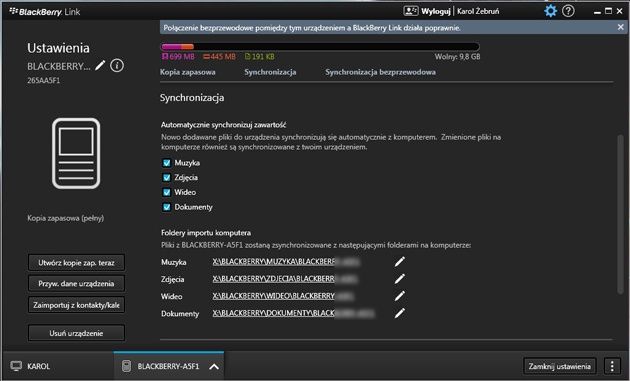Edit the Zdjęcia import folder path
630x381 pixels.
399,279
